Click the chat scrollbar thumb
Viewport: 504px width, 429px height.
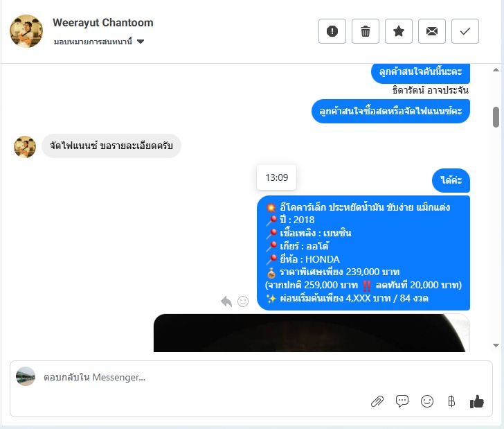click(496, 117)
